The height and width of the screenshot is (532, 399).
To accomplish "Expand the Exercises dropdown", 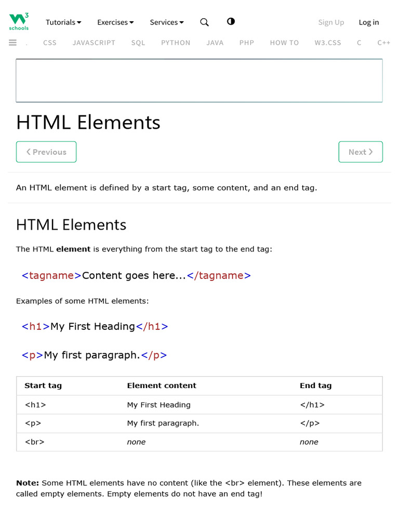I will (x=115, y=22).
